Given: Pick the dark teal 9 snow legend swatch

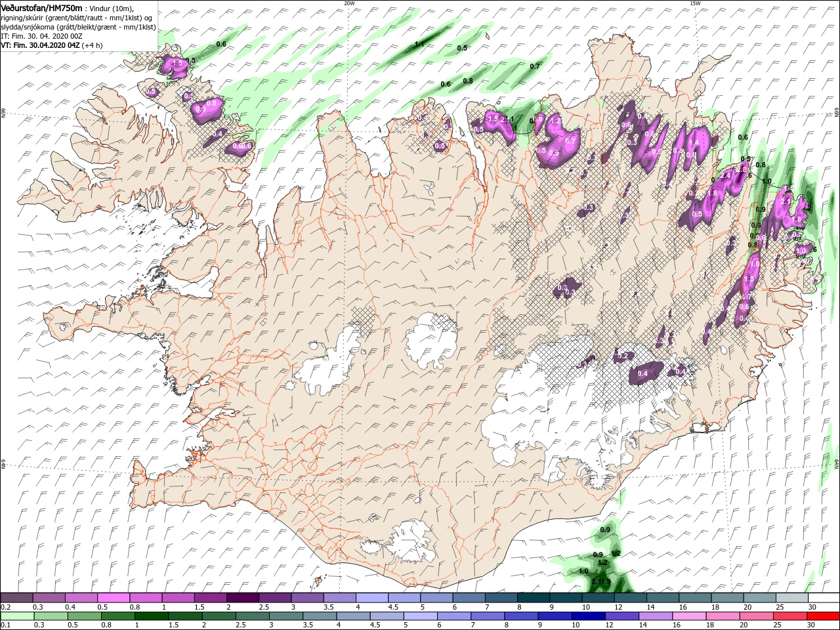Looking at the screenshot, I should (x=564, y=598).
